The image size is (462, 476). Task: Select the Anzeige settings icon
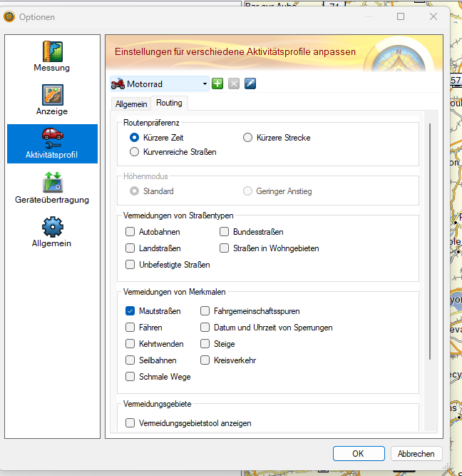[x=52, y=100]
